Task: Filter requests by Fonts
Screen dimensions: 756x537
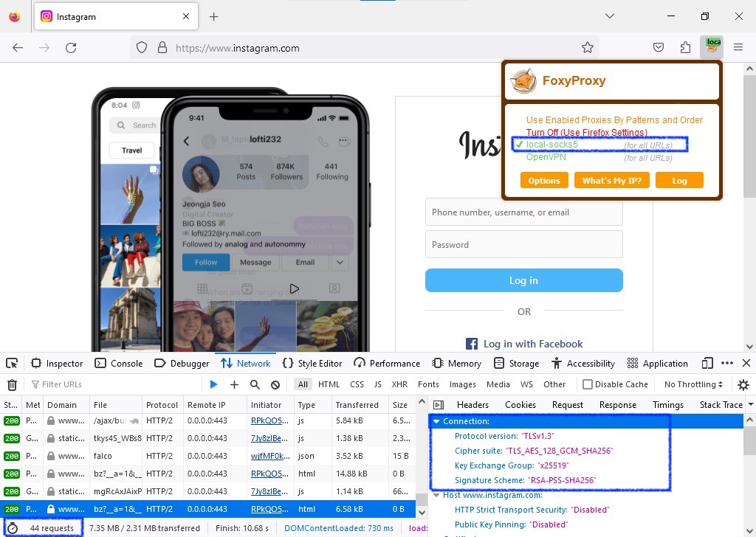Action: click(428, 384)
